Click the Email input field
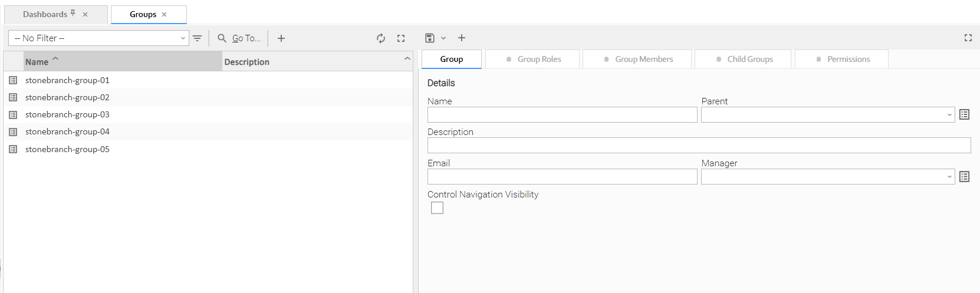 (x=562, y=177)
